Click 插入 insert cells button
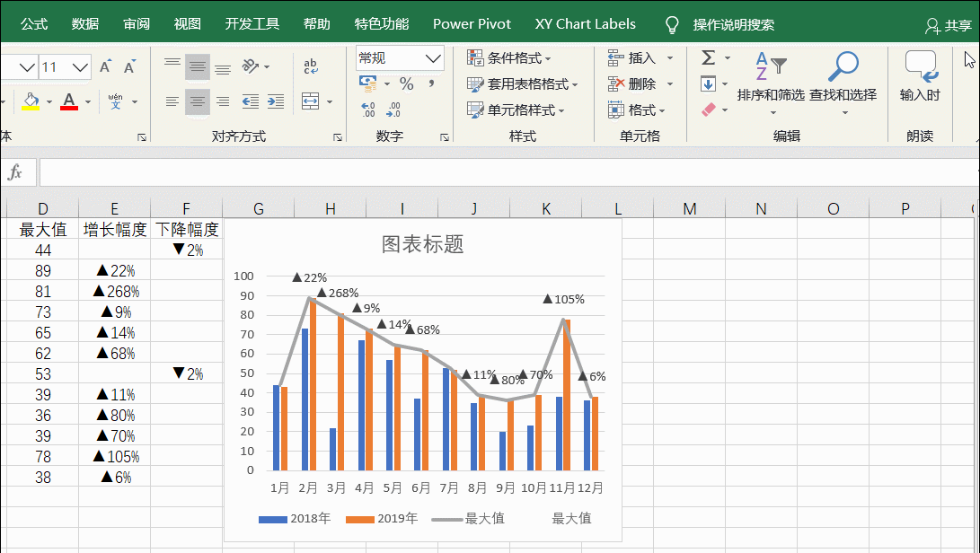The width and height of the screenshot is (980, 553). click(x=631, y=58)
